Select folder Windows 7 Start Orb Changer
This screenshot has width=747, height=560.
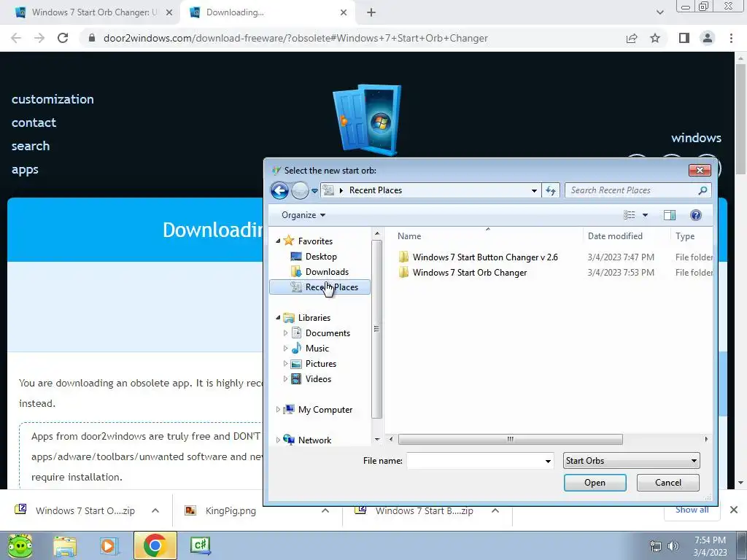coord(470,273)
